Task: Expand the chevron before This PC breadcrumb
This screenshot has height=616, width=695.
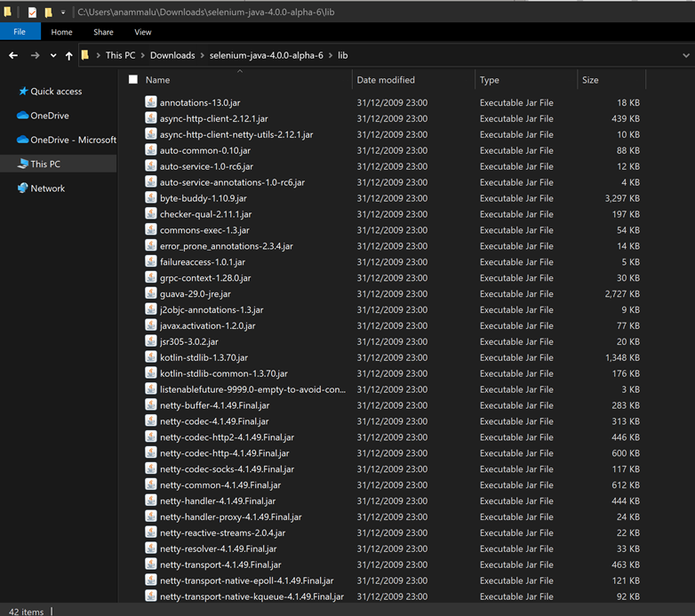Action: (98, 55)
